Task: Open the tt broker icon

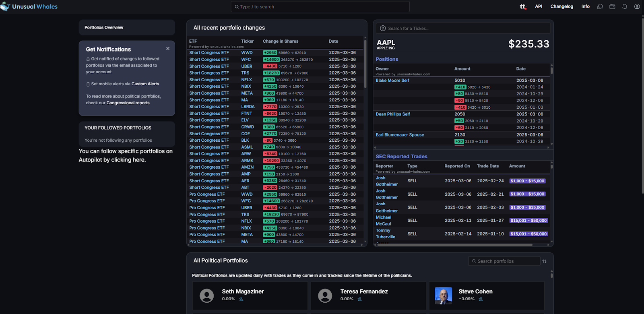Action: pyautogui.click(x=523, y=6)
